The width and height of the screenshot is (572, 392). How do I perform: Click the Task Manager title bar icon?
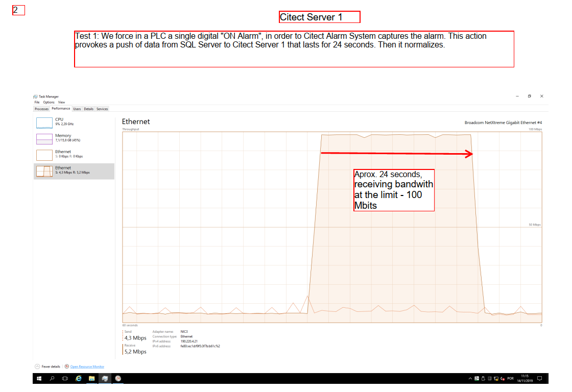[35, 96]
